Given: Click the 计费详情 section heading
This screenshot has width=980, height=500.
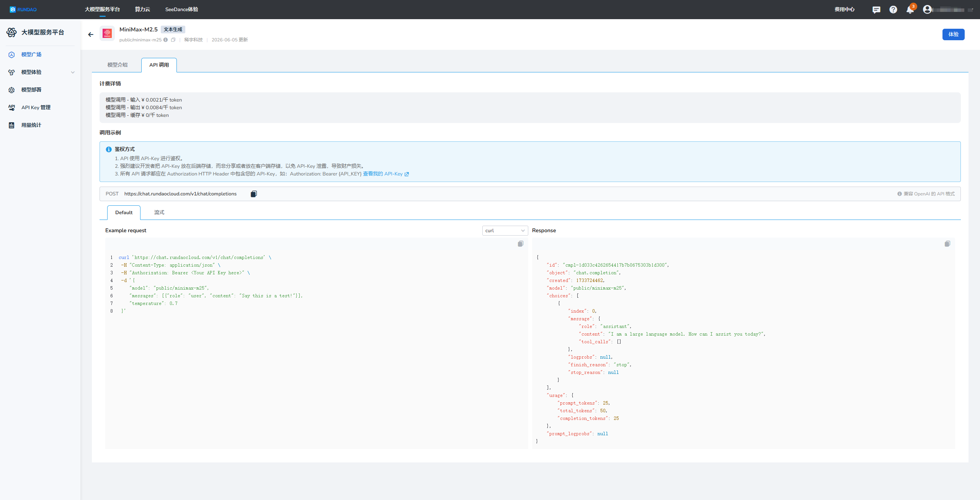Looking at the screenshot, I should pyautogui.click(x=110, y=84).
